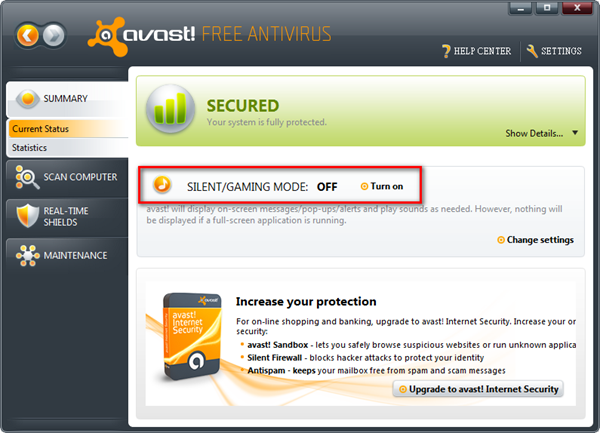600x433 pixels.
Task: Click the Help Center question mark icon
Action: (446, 51)
